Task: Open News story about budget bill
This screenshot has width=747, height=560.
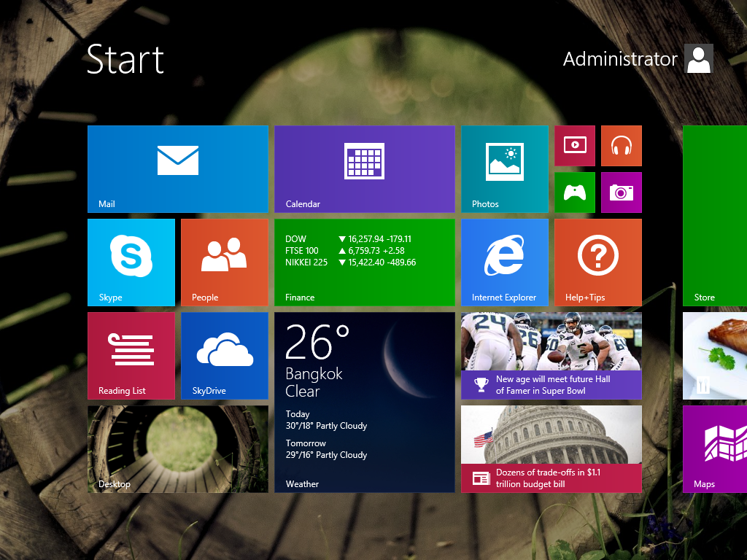Action: pos(551,449)
